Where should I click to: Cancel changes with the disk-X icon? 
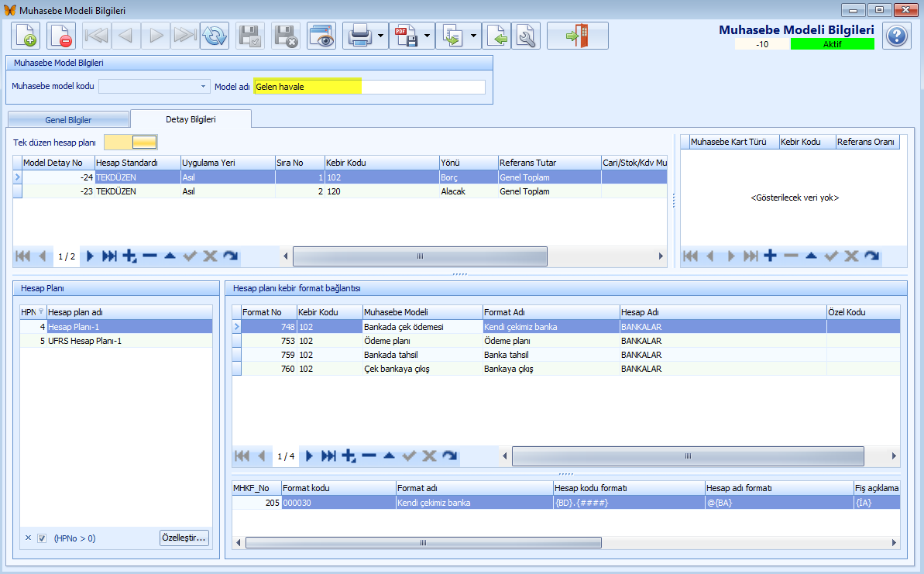[286, 36]
